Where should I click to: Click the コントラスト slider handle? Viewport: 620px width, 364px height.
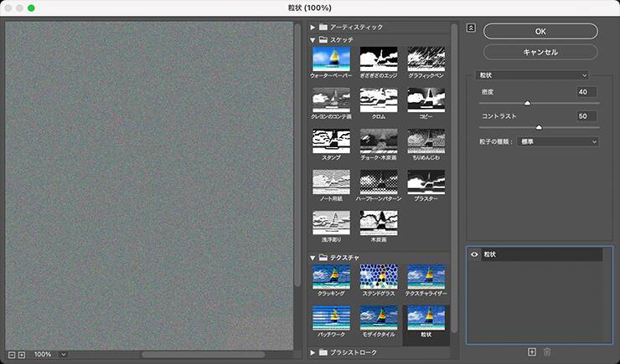[539, 127]
